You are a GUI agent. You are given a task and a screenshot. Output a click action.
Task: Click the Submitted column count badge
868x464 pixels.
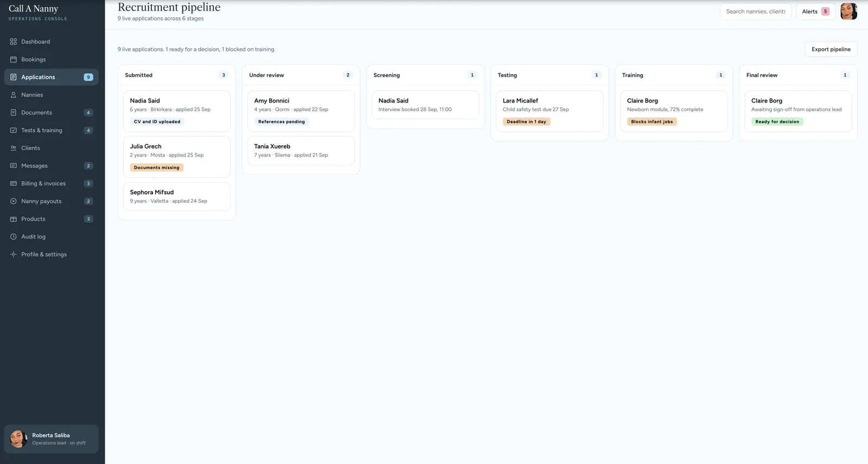tap(224, 75)
